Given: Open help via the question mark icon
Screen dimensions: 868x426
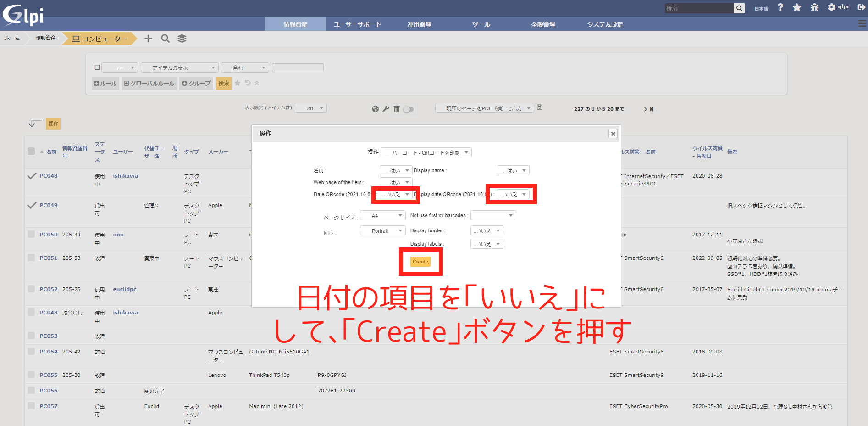Looking at the screenshot, I should [780, 7].
